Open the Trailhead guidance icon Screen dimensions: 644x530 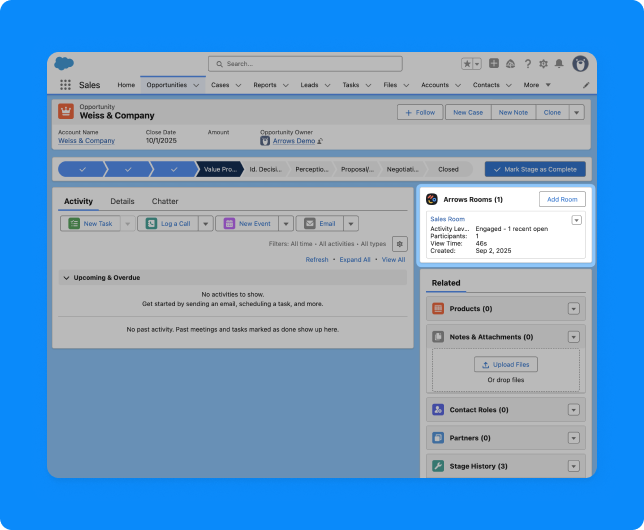(x=511, y=64)
